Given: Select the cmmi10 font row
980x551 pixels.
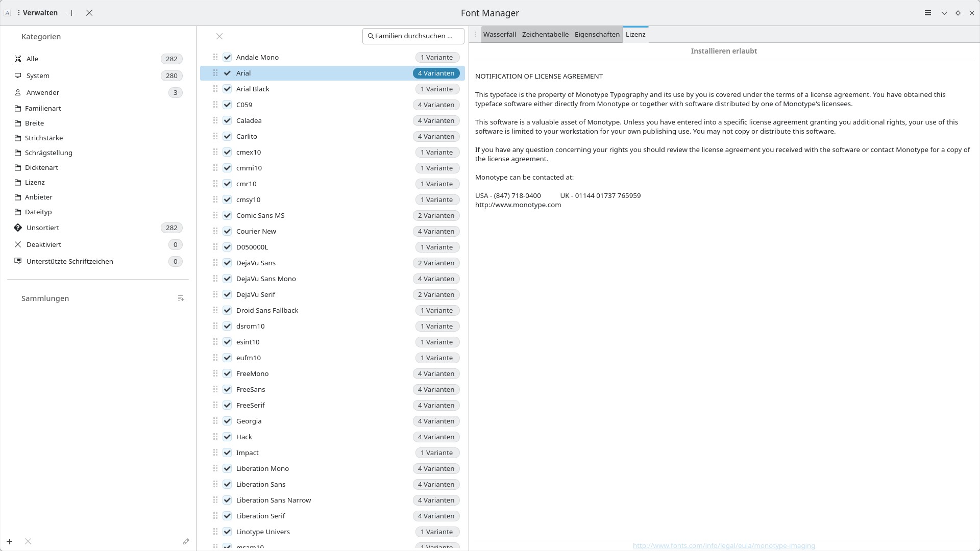Looking at the screenshot, I should tap(332, 168).
